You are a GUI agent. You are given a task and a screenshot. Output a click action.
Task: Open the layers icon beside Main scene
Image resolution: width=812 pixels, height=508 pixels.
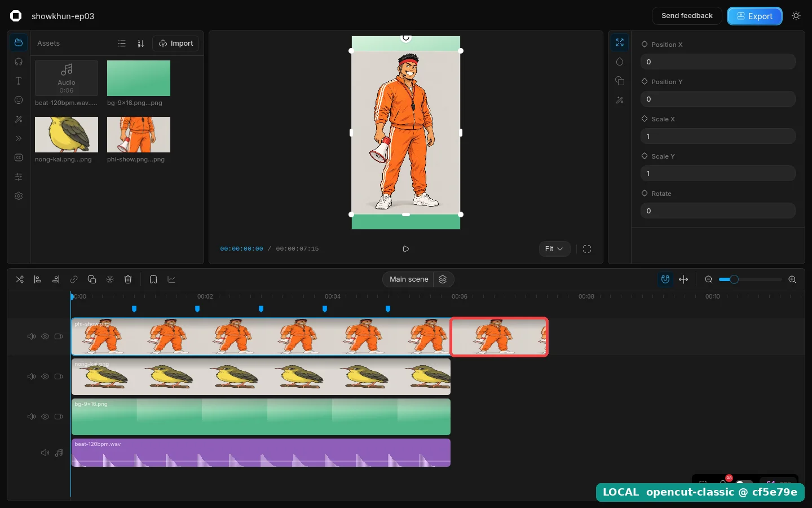click(x=443, y=279)
